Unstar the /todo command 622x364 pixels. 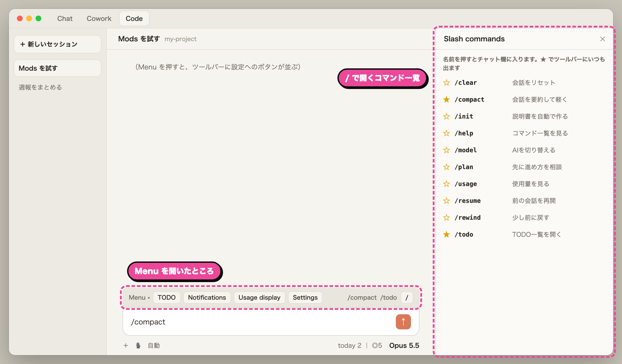[x=446, y=234]
